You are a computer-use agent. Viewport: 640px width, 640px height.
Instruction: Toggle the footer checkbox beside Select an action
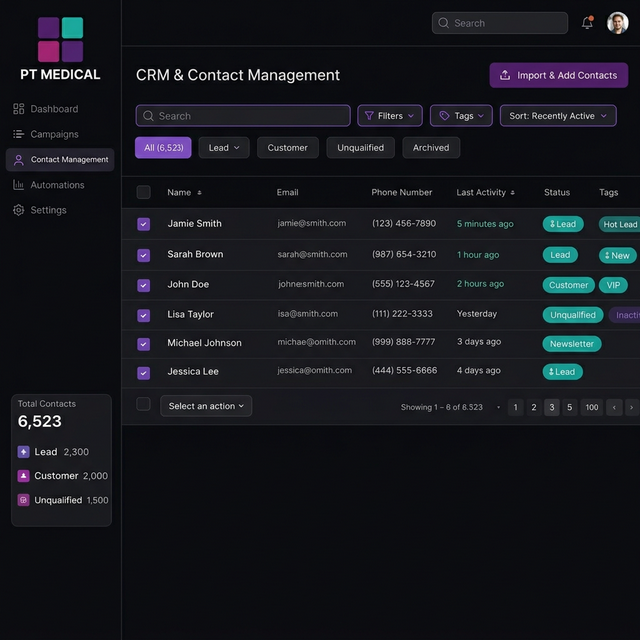coord(143,404)
